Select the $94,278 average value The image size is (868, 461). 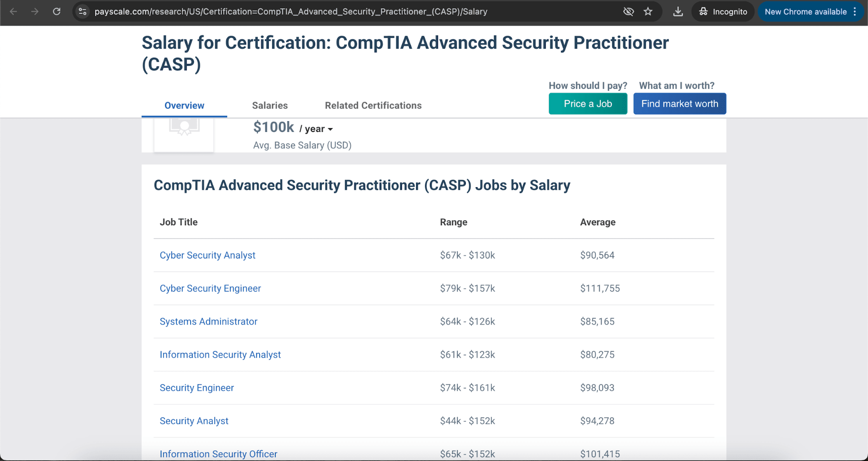tap(597, 421)
